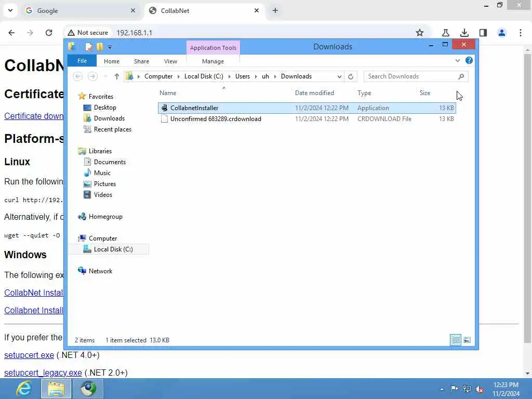Image resolution: width=532 pixels, height=399 pixels.
Task: Click the search magnifier in Search Downloads
Action: click(461, 76)
